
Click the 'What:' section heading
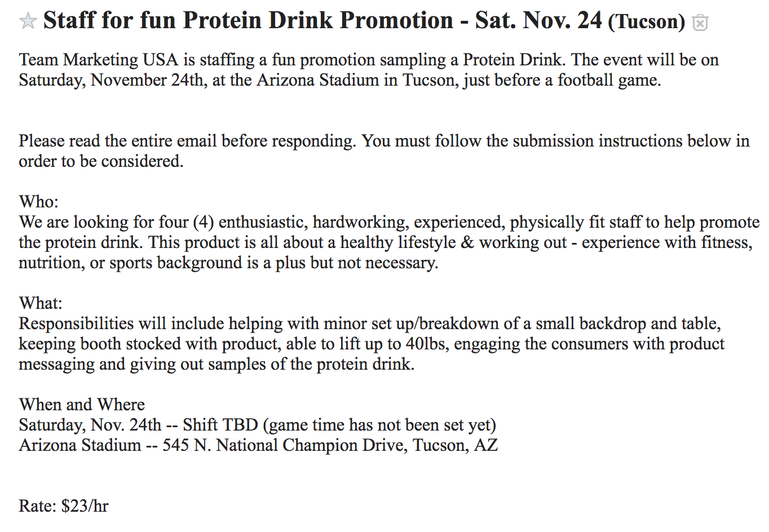[x=41, y=303]
